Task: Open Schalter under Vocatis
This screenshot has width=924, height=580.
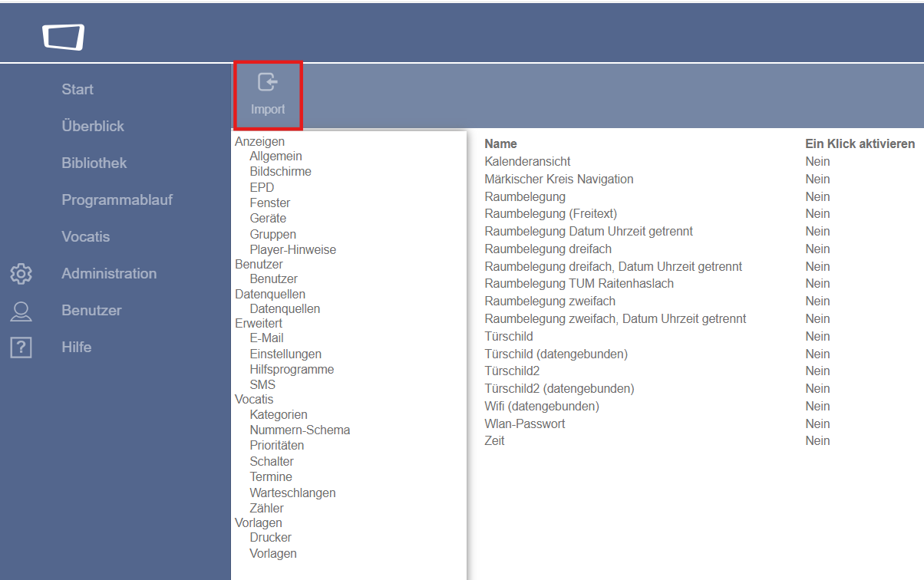Action: click(272, 461)
